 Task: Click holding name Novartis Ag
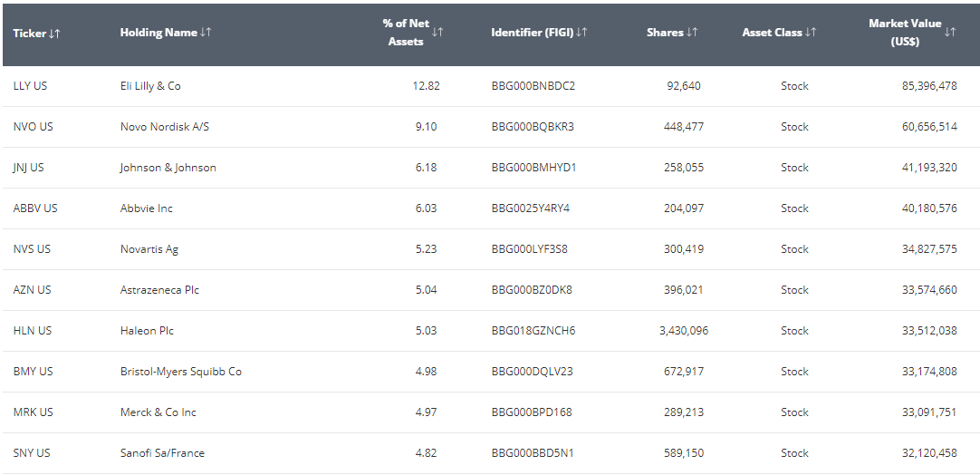click(x=149, y=248)
